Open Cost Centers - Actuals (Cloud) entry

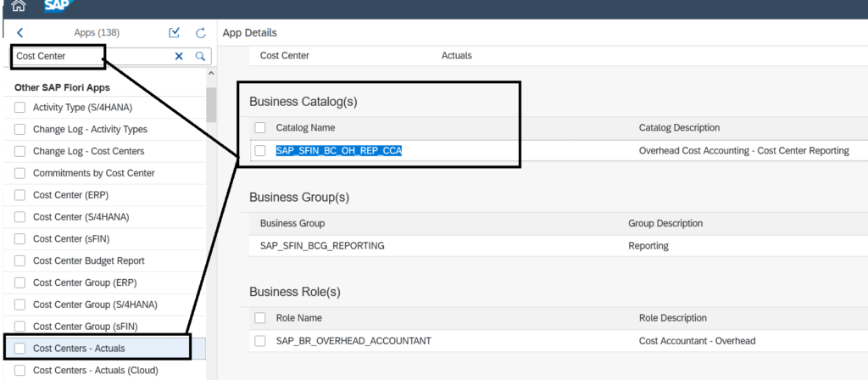point(96,370)
